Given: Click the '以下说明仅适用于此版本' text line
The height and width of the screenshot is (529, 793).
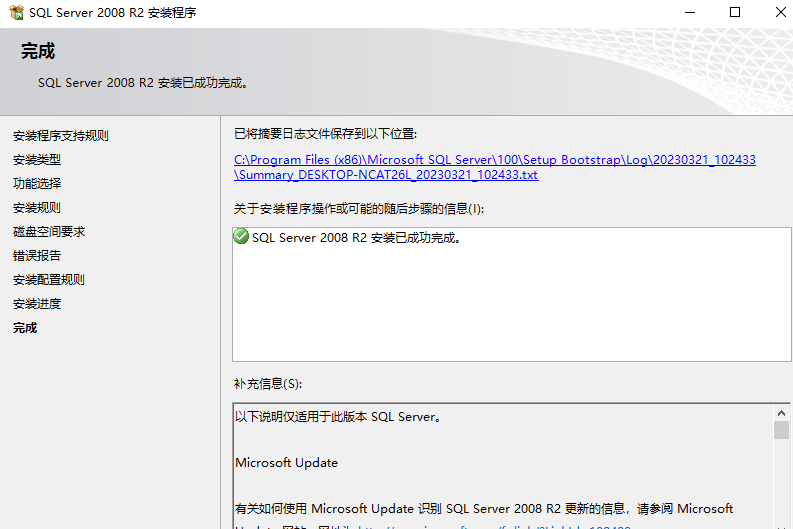Looking at the screenshot, I should [x=338, y=417].
